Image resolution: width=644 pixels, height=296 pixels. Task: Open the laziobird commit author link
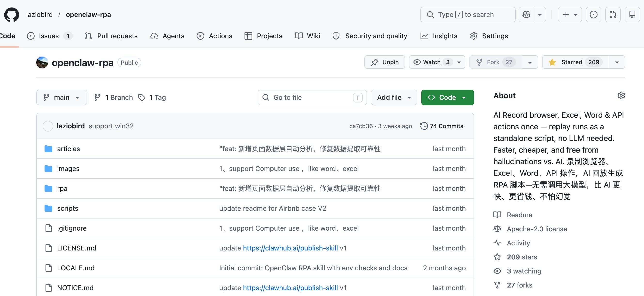71,126
